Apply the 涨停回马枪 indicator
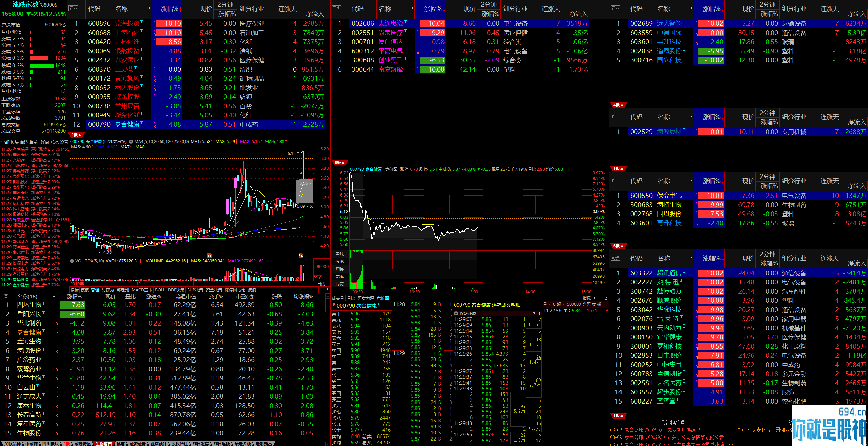The height and width of the screenshot is (446, 868). [x=235, y=290]
